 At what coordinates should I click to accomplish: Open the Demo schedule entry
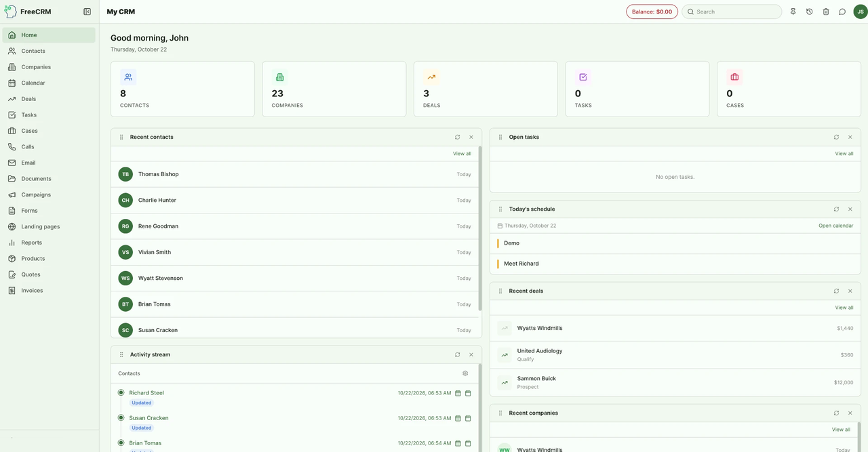click(675, 243)
